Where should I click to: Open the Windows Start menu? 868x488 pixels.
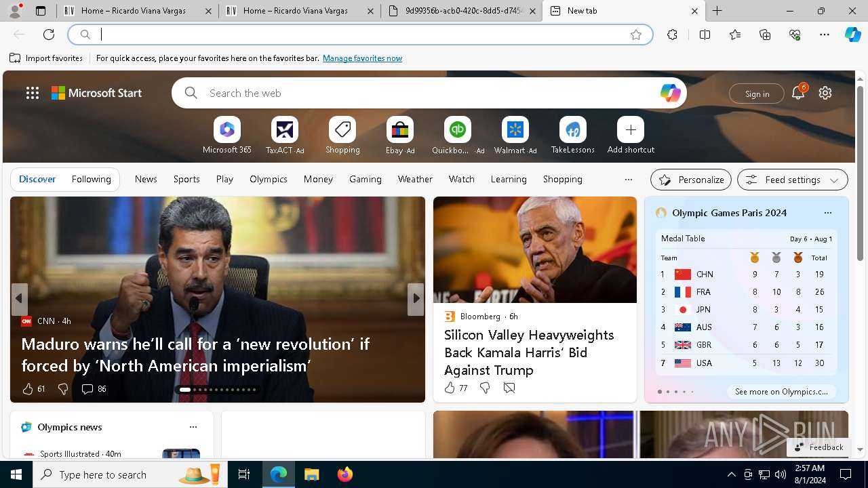(x=16, y=474)
